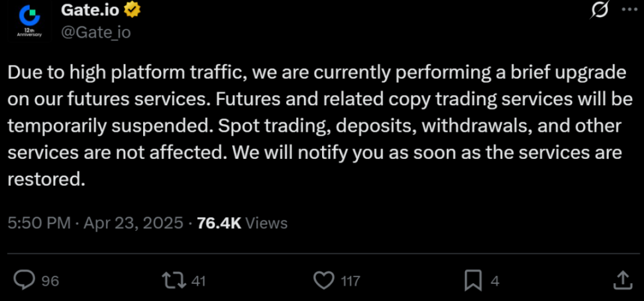The image size is (644, 301).
Task: Repost the tweet using the retweet arrows
Action: [175, 280]
